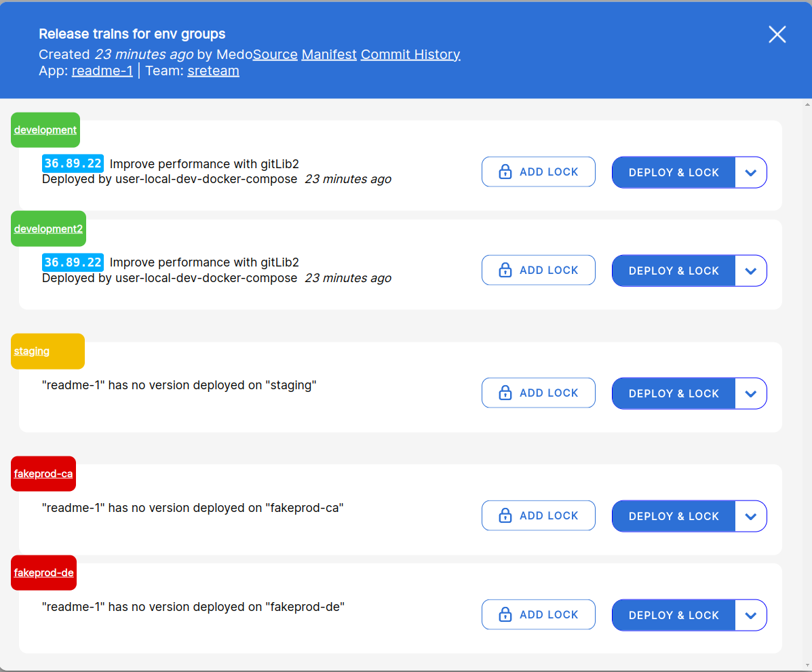Screen dimensions: 812x672
Task: Open the Commit History link
Action: (x=410, y=54)
